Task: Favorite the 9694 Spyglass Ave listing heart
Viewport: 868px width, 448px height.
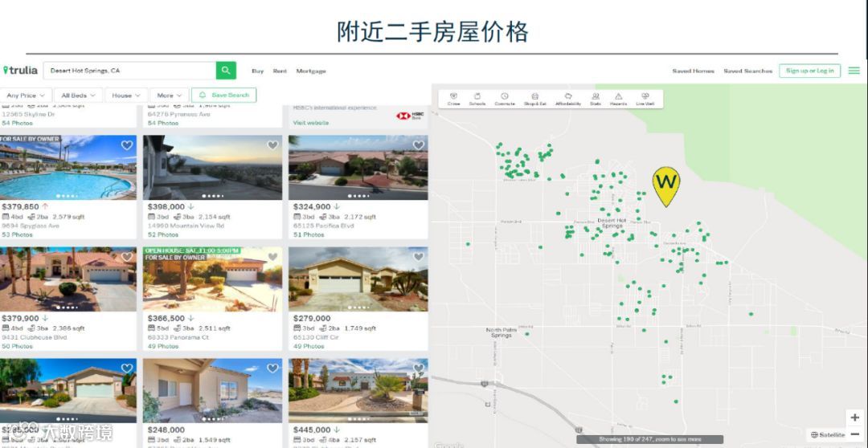Action: tap(127, 145)
